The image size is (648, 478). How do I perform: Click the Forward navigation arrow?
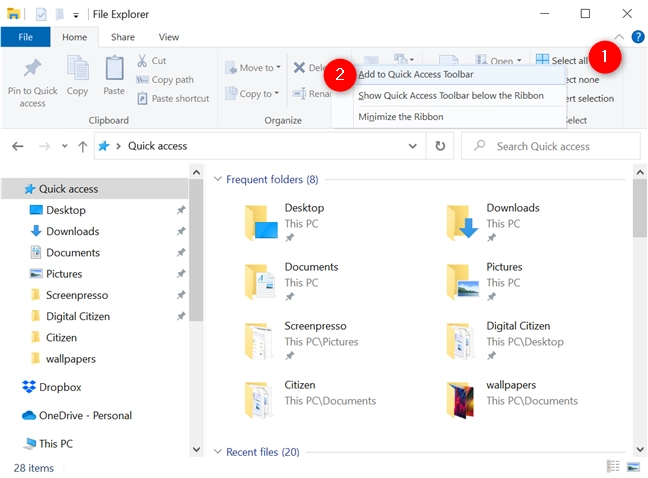44,146
